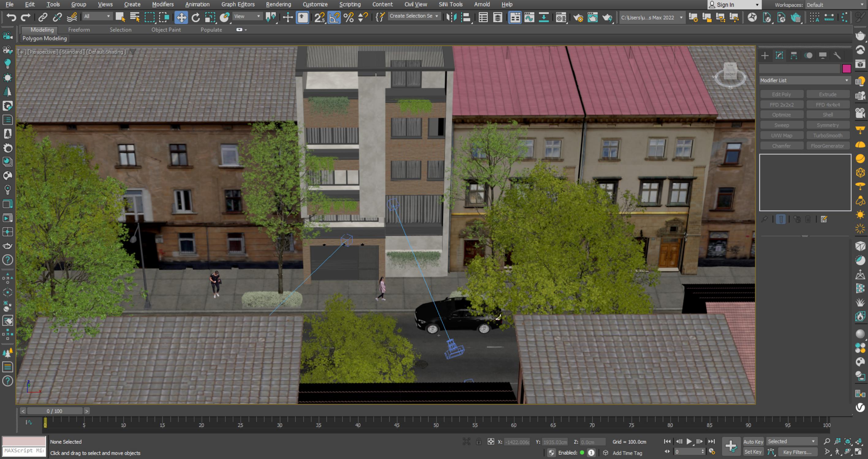Open the Utilities wrench panel icon

(837, 56)
